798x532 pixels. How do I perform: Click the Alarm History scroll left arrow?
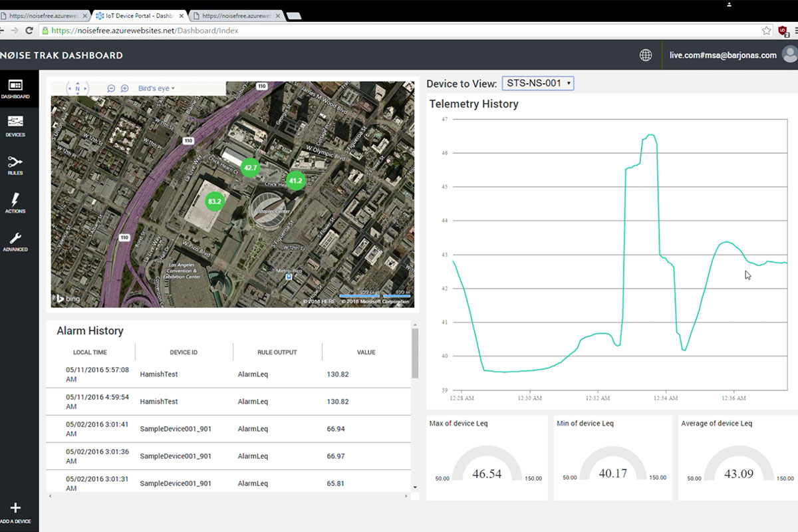(x=50, y=495)
